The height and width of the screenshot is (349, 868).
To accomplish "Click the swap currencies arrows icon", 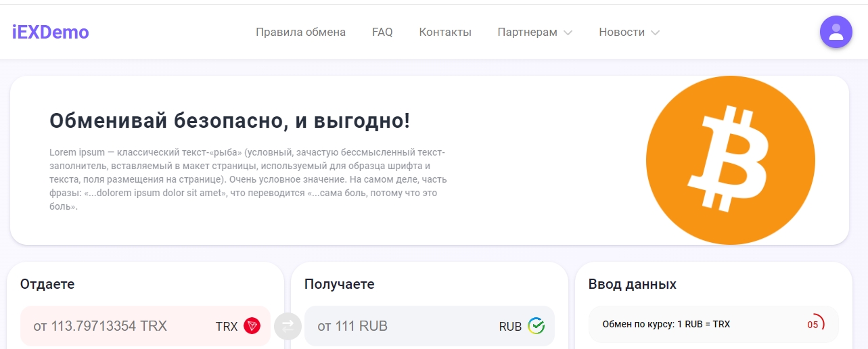I will click(288, 326).
